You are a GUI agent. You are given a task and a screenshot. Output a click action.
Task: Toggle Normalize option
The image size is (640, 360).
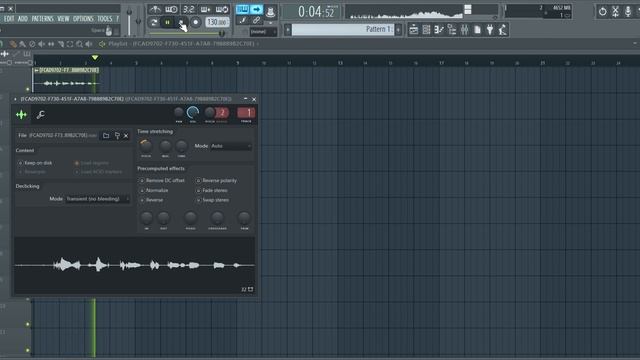(x=154, y=190)
